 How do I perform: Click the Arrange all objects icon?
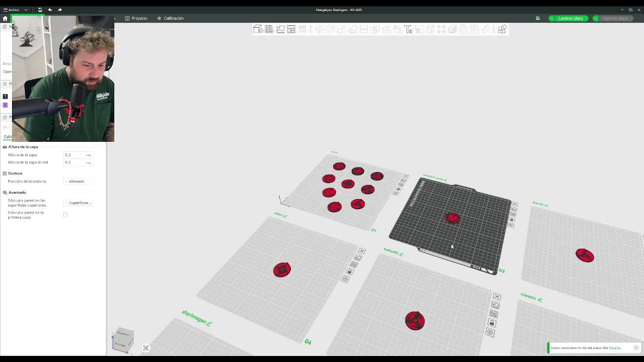pyautogui.click(x=291, y=29)
